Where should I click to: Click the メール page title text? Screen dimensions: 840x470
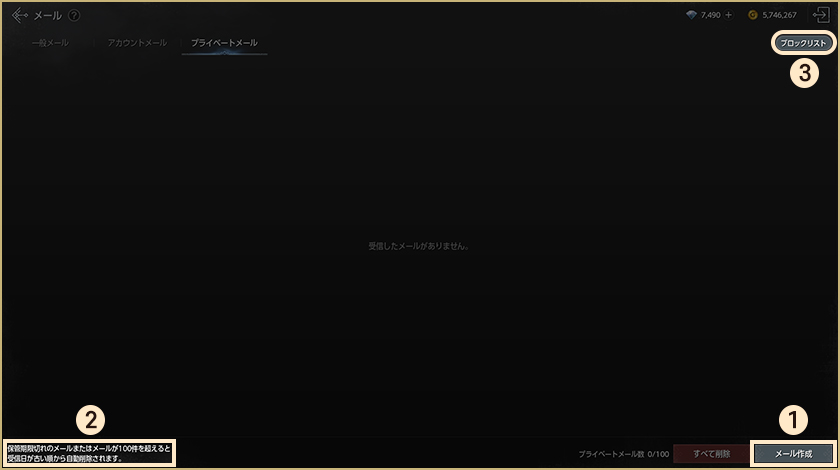[48, 16]
